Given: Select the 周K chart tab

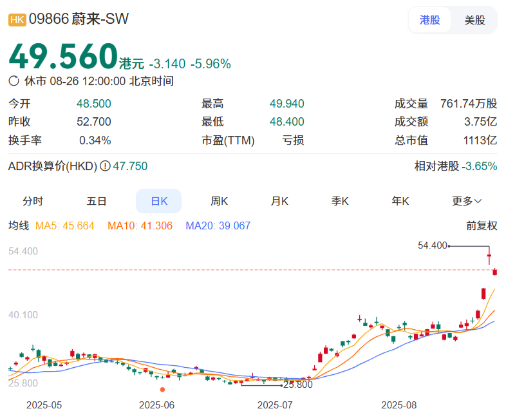Looking at the screenshot, I should pos(219,201).
